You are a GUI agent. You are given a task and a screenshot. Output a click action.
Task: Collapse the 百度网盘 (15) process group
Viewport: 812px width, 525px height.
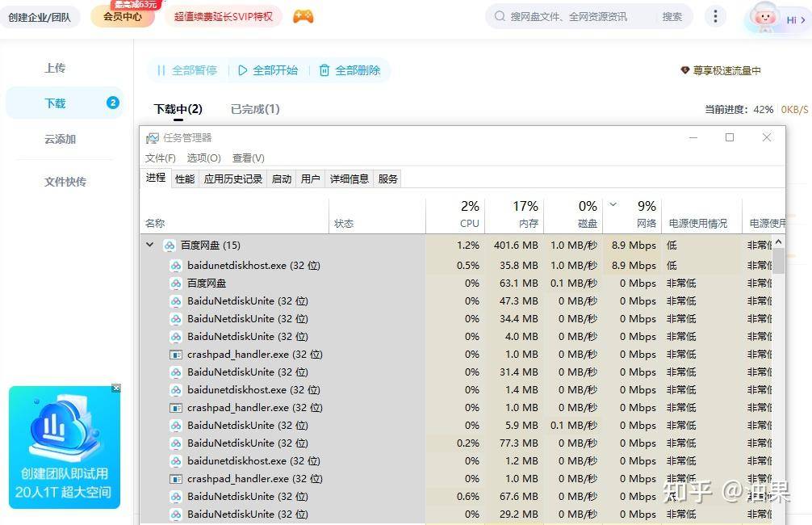(149, 245)
